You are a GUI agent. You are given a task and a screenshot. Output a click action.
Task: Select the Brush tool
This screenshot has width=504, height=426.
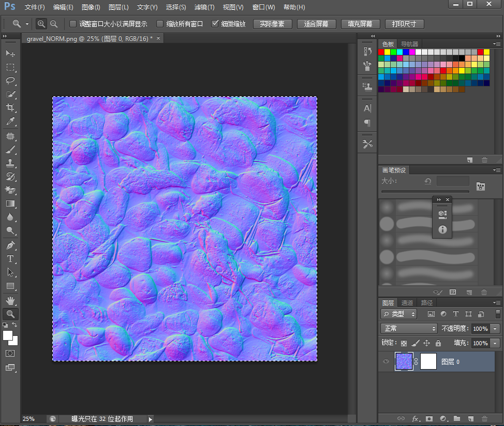coord(10,150)
